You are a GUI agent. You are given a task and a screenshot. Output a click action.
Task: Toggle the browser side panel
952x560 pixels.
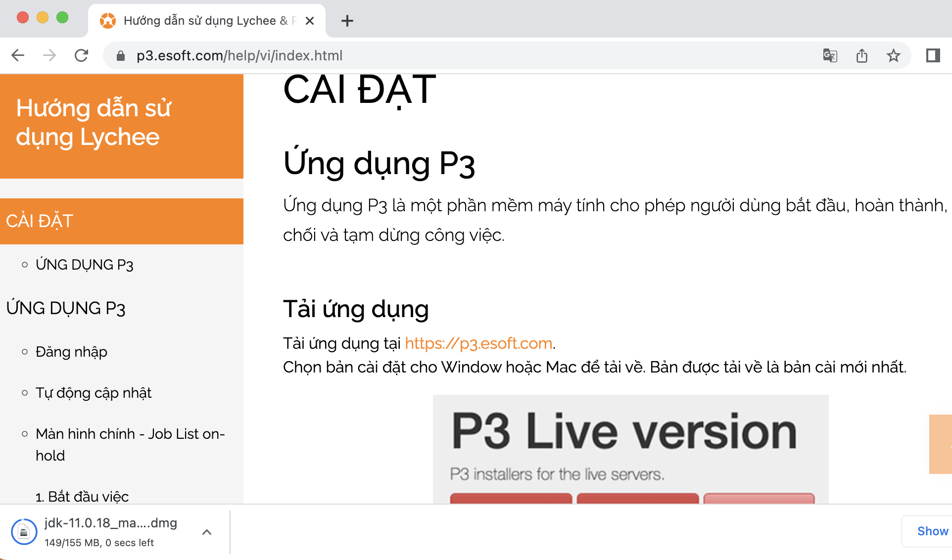[x=933, y=55]
